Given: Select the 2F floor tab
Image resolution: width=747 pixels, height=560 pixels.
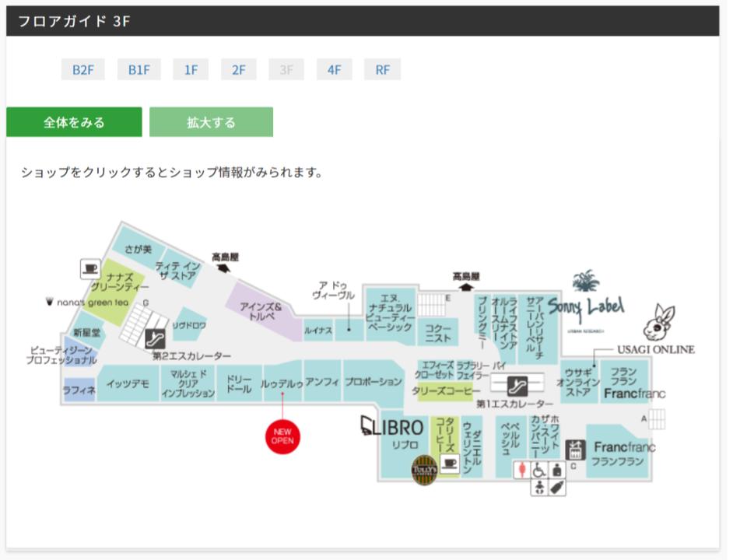Looking at the screenshot, I should click(239, 69).
